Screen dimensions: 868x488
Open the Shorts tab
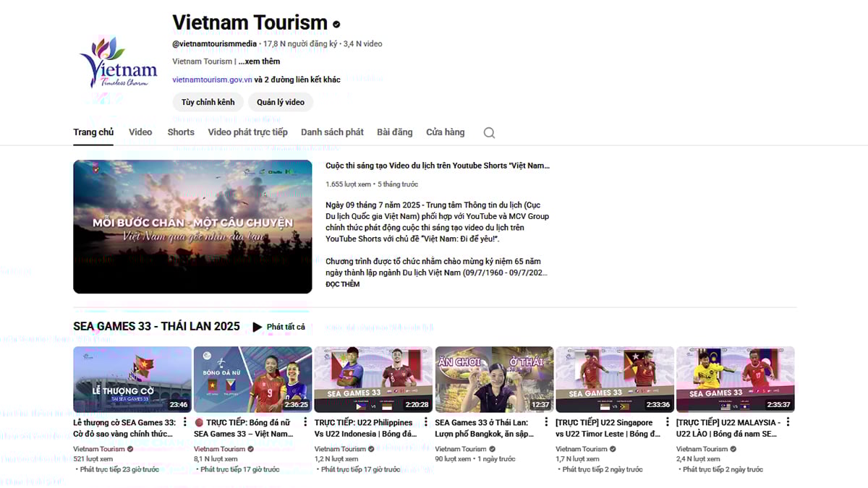(181, 132)
